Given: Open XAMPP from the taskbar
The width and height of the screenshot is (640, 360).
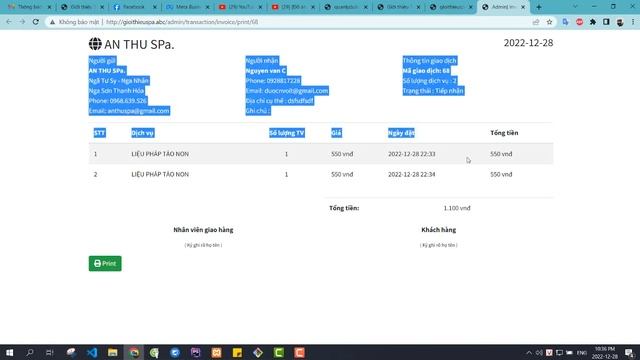Looking at the screenshot, I should [216, 352].
